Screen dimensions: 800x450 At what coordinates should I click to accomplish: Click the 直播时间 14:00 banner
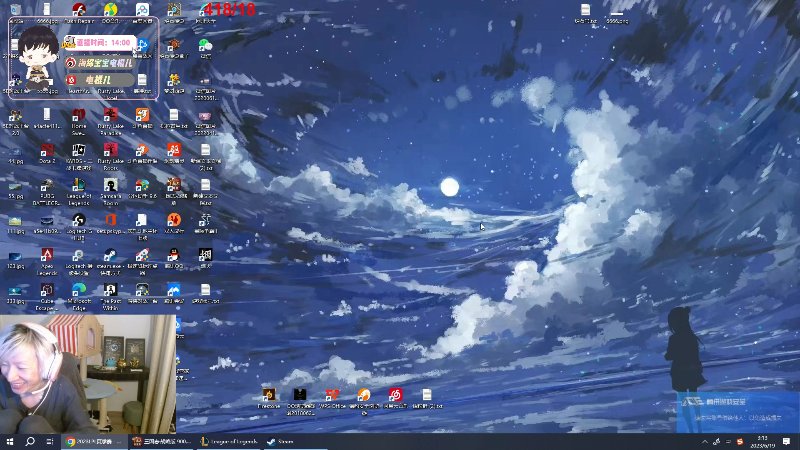(100, 43)
